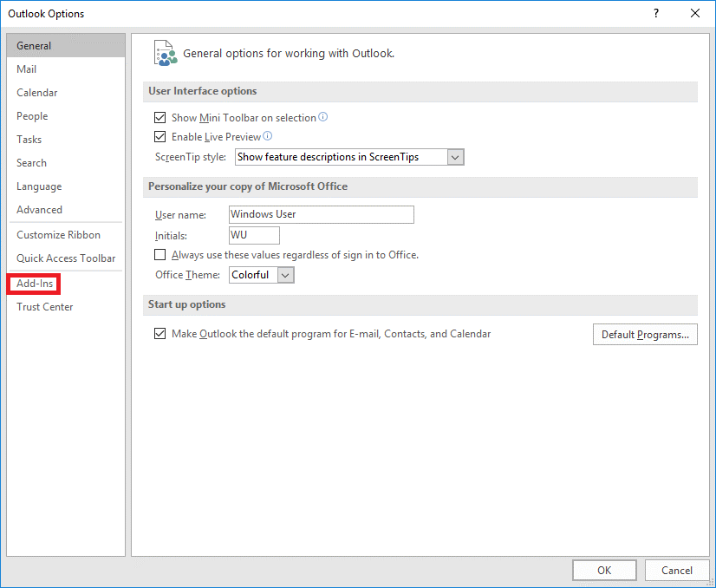Uncheck Make Outlook the default program
This screenshot has width=716, height=588.
tap(159, 334)
